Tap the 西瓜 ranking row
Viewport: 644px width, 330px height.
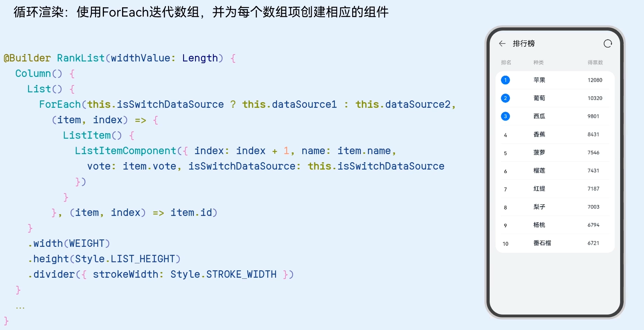(539, 116)
